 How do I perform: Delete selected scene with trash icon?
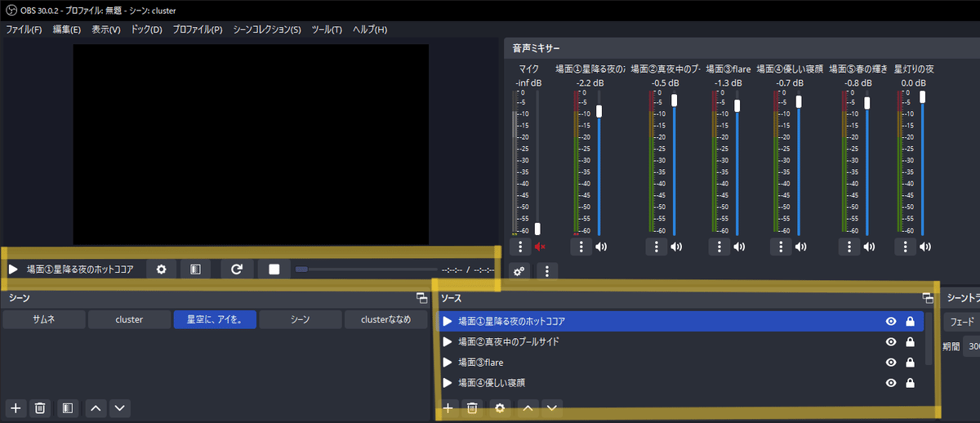pyautogui.click(x=41, y=407)
